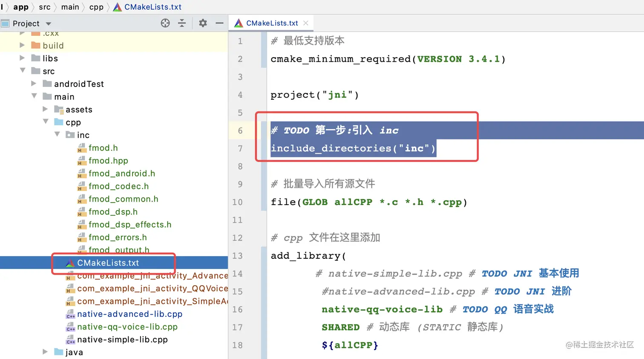Click native-qq-voice-lib text on line 16
This screenshot has width=644, height=359.
pos(382,310)
